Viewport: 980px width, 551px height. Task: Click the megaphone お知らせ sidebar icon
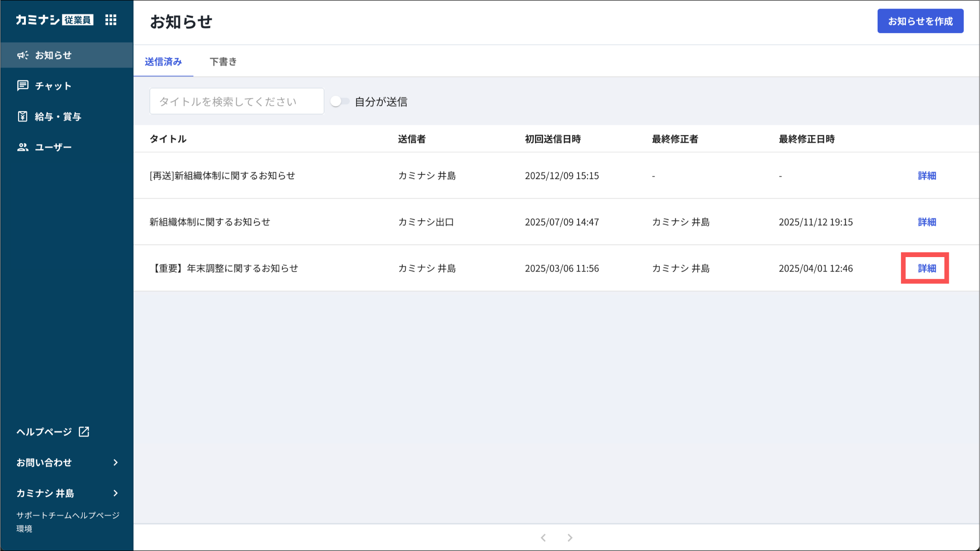click(x=22, y=55)
